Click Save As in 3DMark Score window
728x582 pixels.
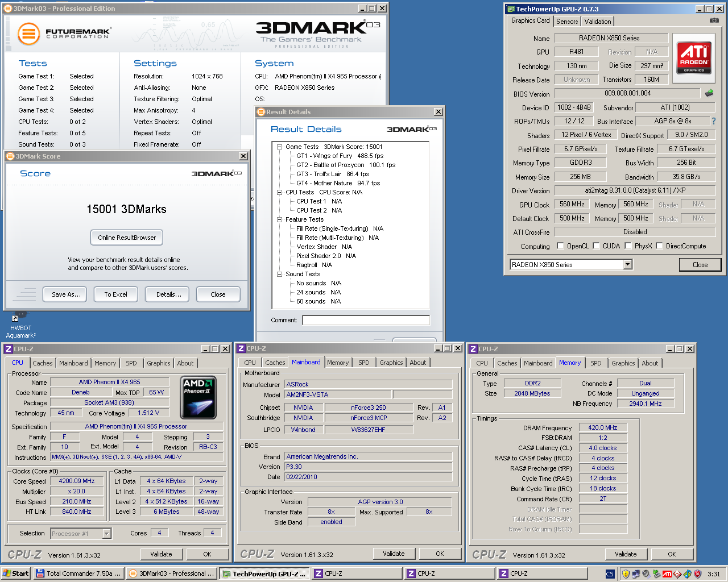pos(65,294)
